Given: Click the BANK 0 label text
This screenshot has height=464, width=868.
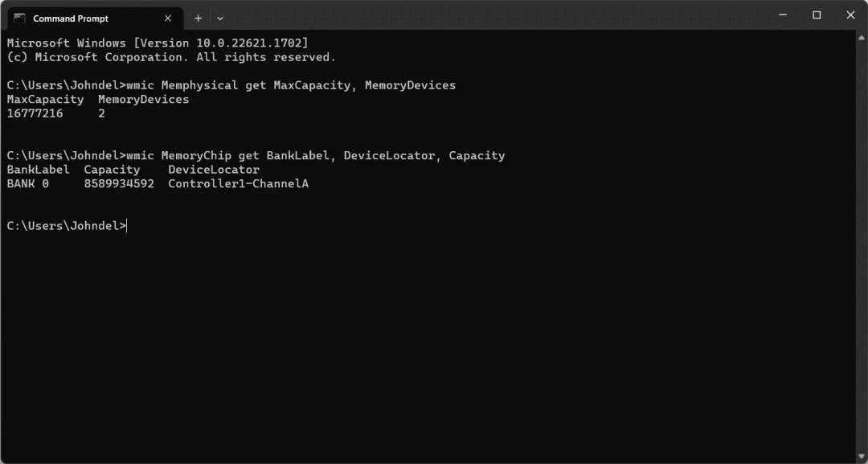Looking at the screenshot, I should pos(27,184).
